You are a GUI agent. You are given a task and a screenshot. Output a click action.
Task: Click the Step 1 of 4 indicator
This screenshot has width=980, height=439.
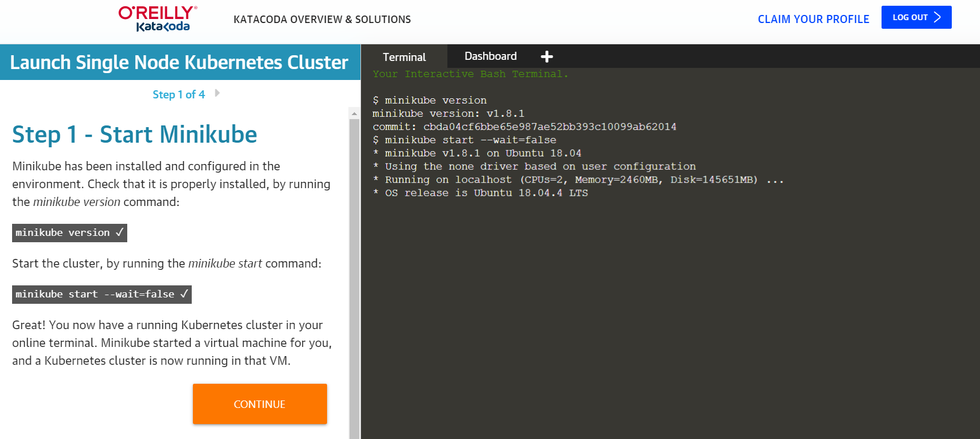click(178, 94)
